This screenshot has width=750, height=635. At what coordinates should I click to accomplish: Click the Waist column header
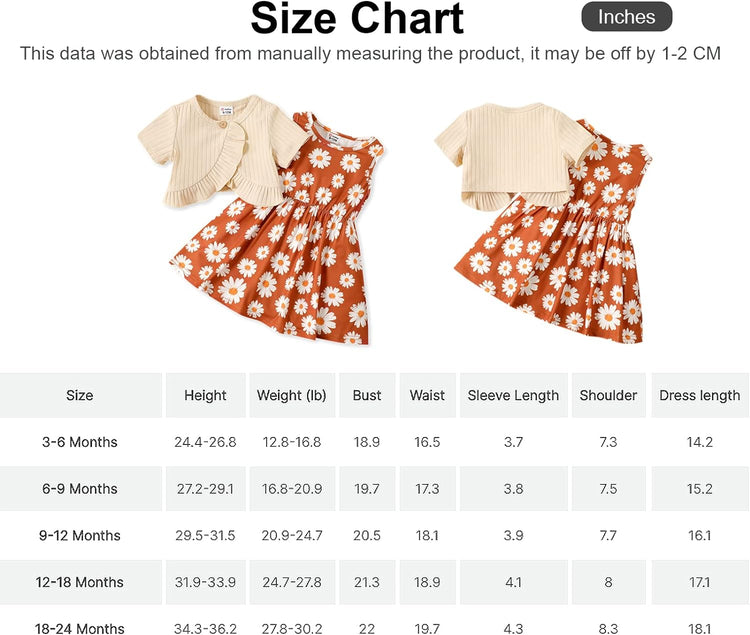click(x=427, y=395)
